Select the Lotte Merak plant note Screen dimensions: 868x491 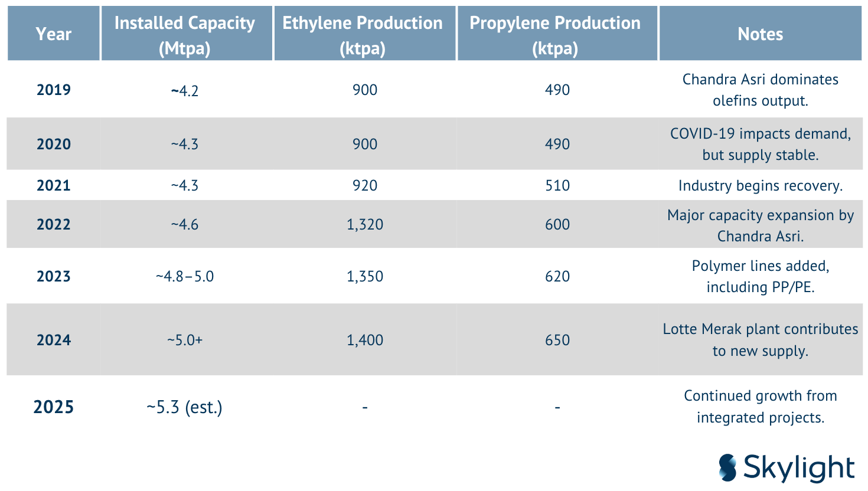point(760,340)
